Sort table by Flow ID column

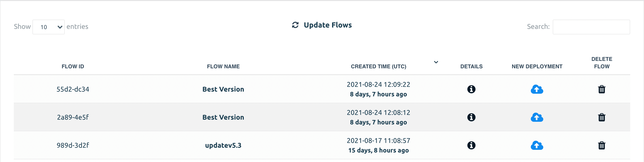73,66
